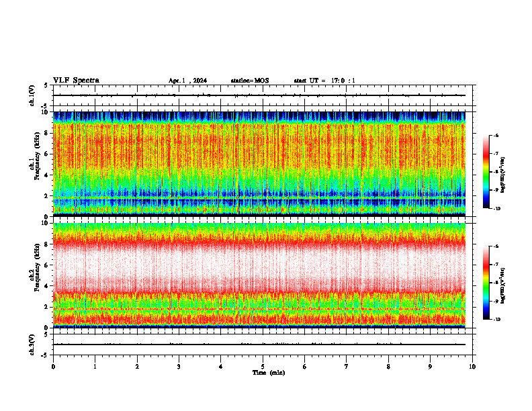Click the "-10" label on ch.2 colorbar
This screenshot has height=411, width=532.
pyautogui.click(x=496, y=319)
